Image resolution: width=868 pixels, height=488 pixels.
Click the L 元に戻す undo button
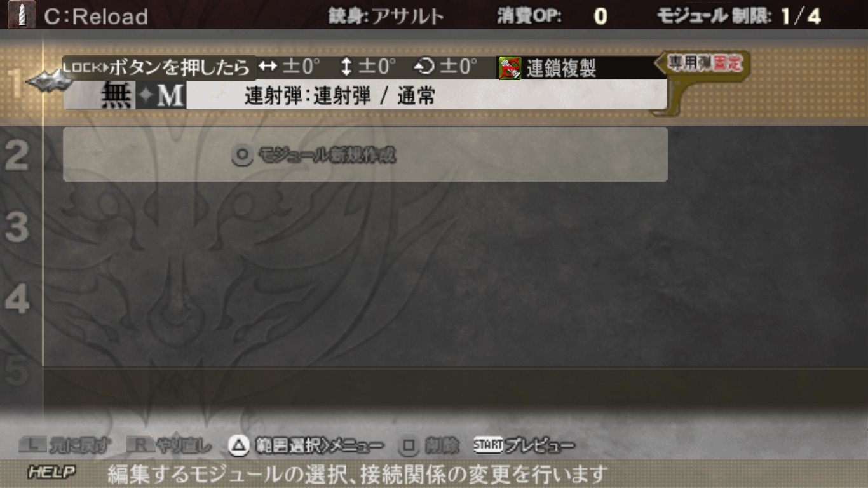coord(64,446)
